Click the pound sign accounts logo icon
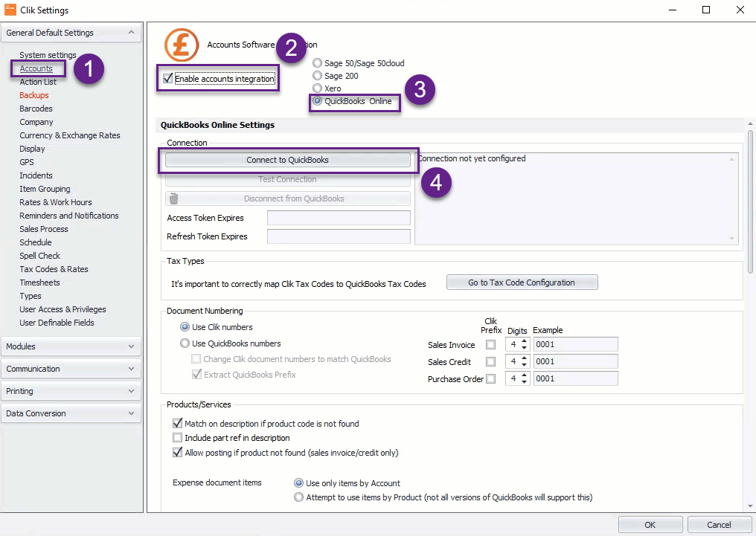 click(182, 45)
